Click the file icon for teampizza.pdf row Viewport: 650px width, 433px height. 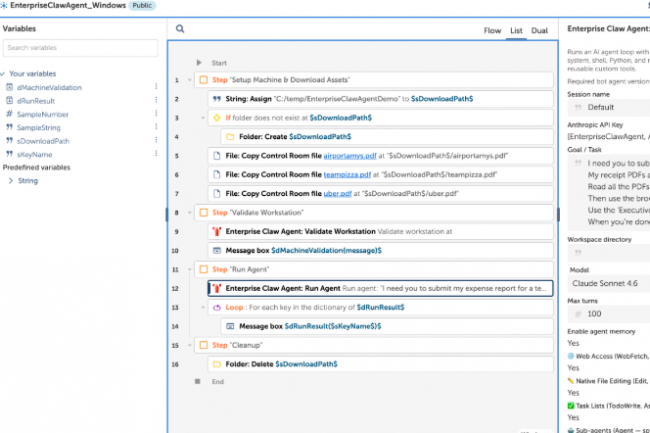tap(217, 175)
